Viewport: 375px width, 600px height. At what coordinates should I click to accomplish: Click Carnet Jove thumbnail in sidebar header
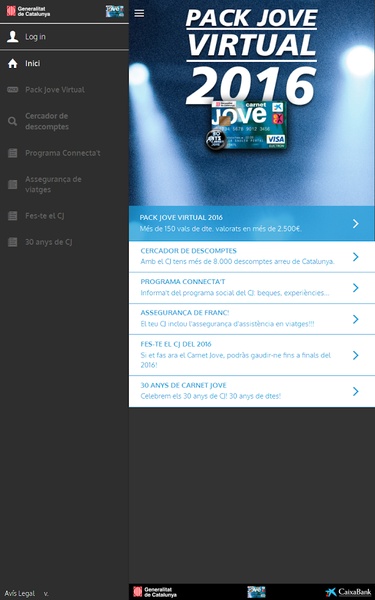coord(115,11)
